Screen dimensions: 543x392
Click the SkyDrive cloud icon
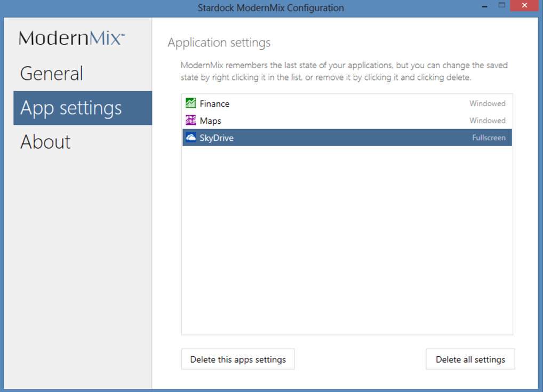190,138
